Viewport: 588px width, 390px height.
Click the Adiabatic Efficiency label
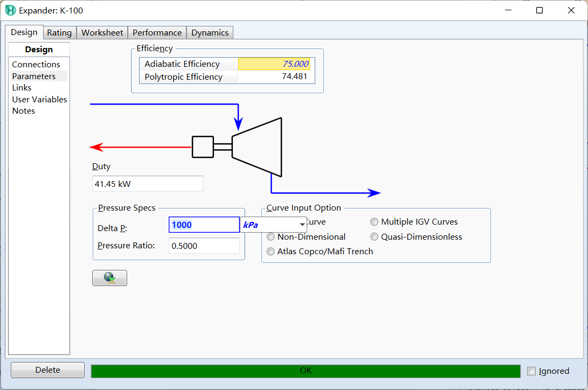click(182, 64)
